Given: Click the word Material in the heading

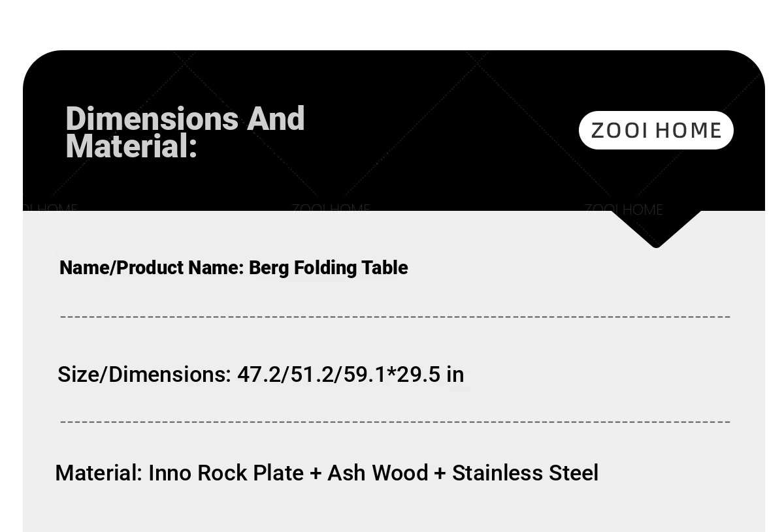Looking at the screenshot, I should (131, 146).
